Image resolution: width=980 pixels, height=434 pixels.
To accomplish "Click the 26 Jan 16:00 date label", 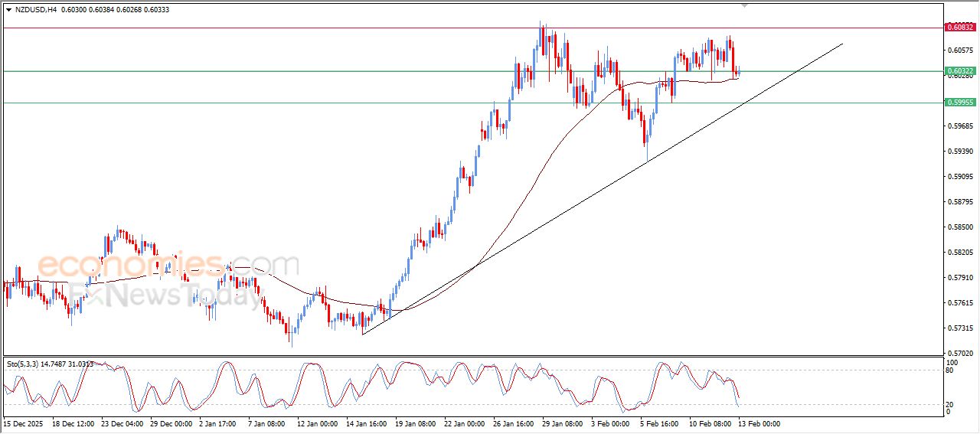I will [514, 423].
